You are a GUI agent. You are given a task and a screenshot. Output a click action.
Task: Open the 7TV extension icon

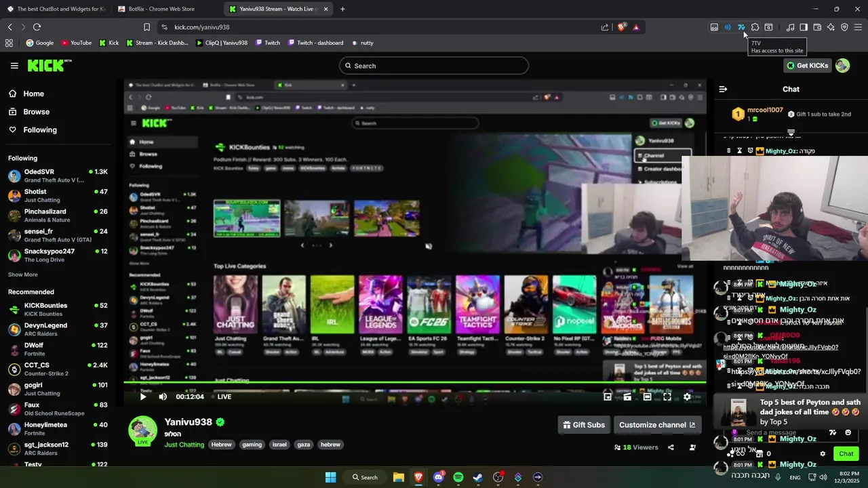[x=741, y=27]
